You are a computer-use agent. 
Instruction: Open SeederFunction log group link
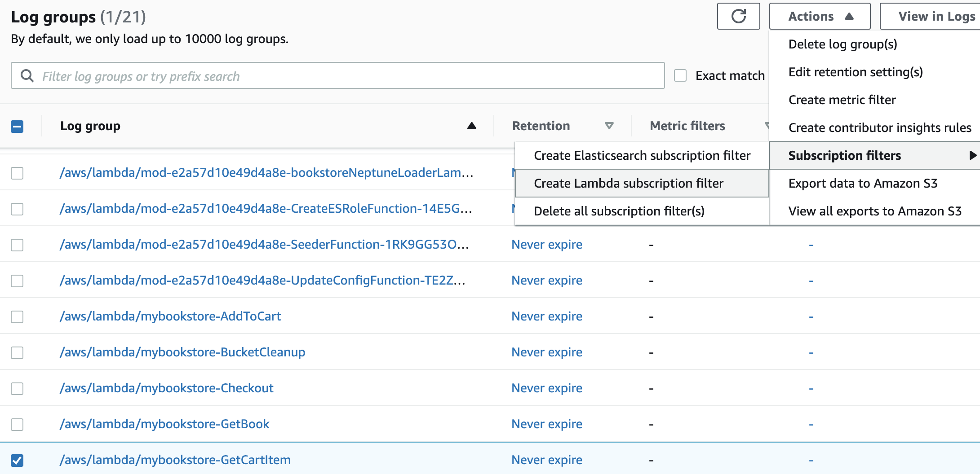coord(264,245)
